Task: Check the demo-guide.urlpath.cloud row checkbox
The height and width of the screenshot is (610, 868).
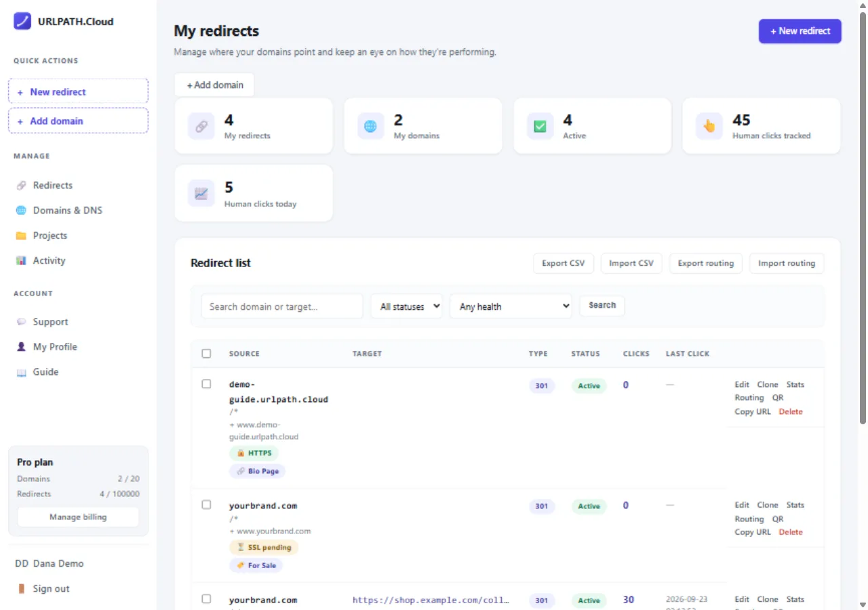Action: [206, 384]
